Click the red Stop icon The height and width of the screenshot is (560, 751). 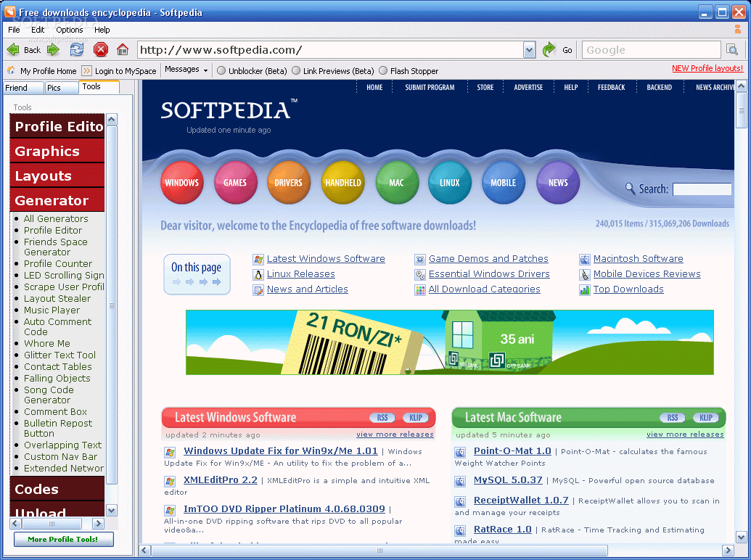click(x=101, y=49)
